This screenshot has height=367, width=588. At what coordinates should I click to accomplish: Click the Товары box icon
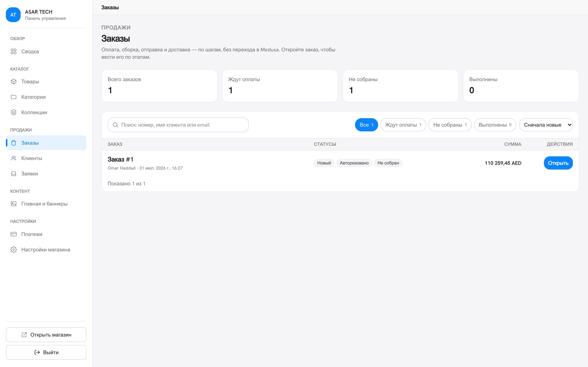click(x=14, y=81)
